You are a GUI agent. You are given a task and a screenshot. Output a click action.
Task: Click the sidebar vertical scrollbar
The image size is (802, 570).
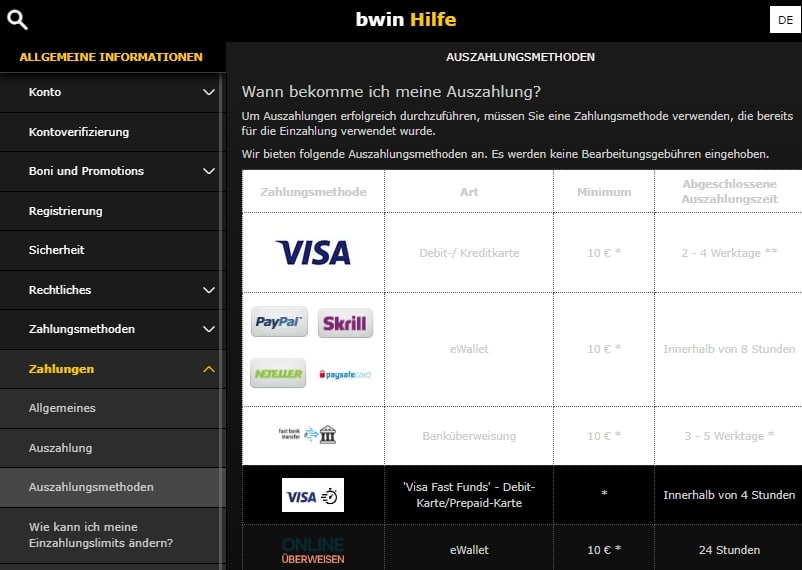pyautogui.click(x=222, y=321)
